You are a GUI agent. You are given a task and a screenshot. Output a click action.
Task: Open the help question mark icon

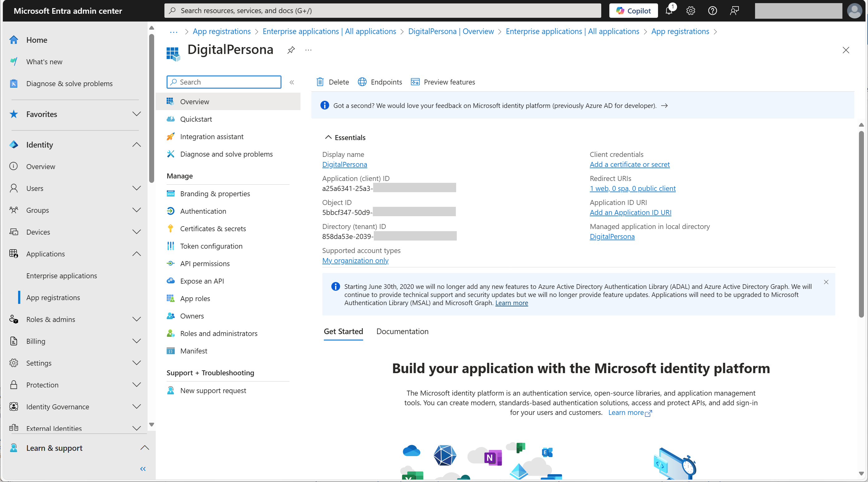712,11
